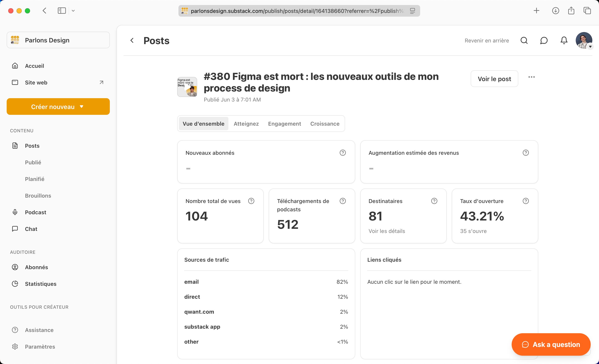Image resolution: width=599 pixels, height=364 pixels.
Task: Click the post title #380 Figma est mort
Action: [x=321, y=82]
